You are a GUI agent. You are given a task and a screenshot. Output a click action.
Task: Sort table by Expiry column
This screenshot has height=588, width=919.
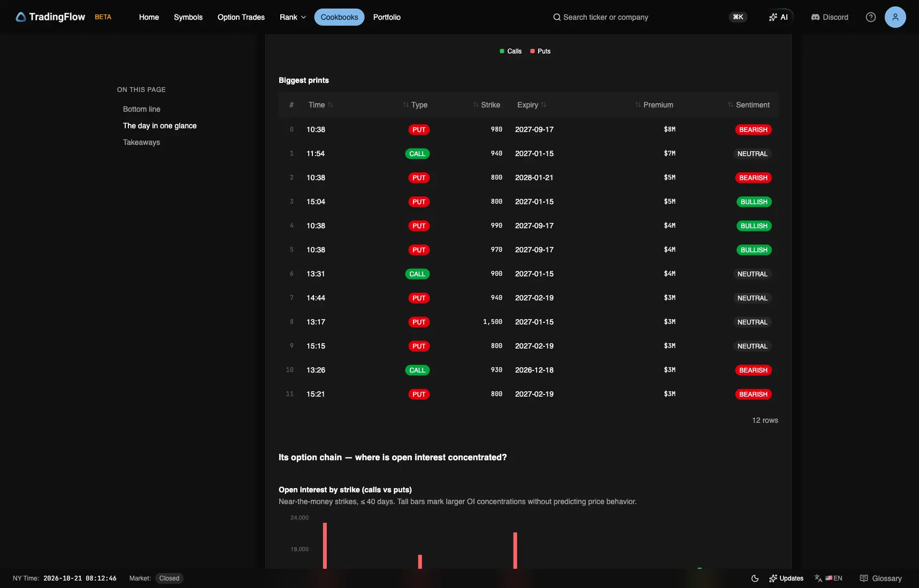pyautogui.click(x=532, y=105)
